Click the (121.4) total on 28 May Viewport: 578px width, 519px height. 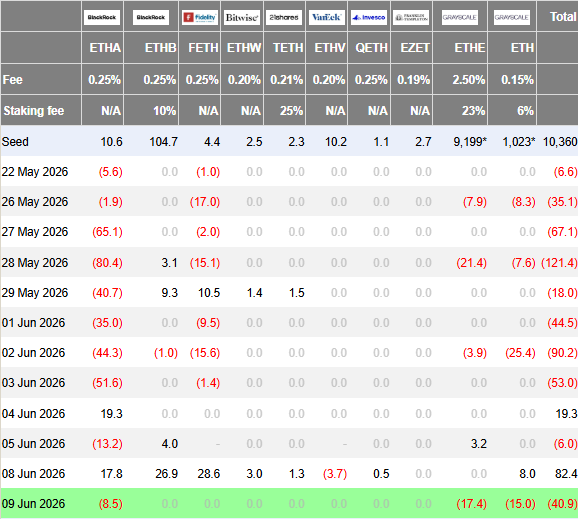pos(559,262)
